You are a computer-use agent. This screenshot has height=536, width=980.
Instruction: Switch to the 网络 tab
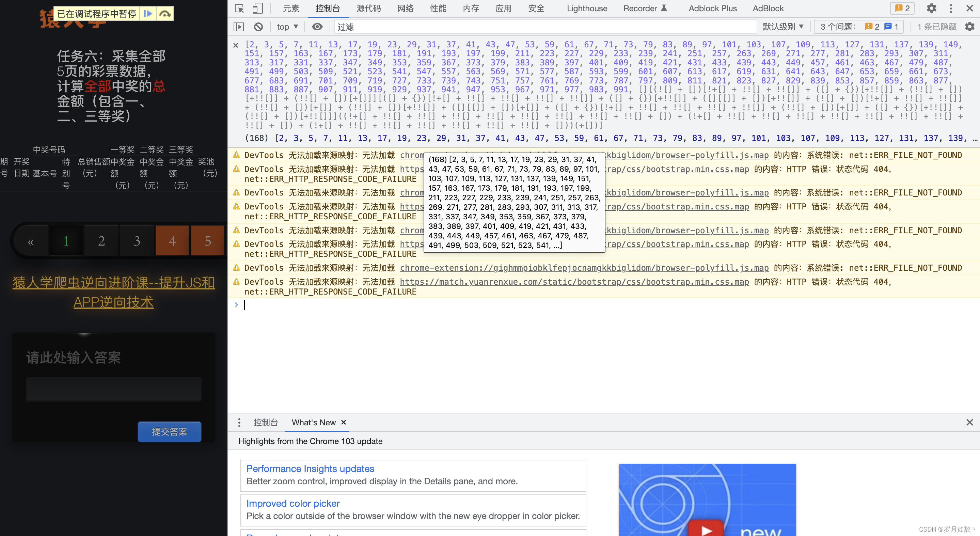coord(405,8)
